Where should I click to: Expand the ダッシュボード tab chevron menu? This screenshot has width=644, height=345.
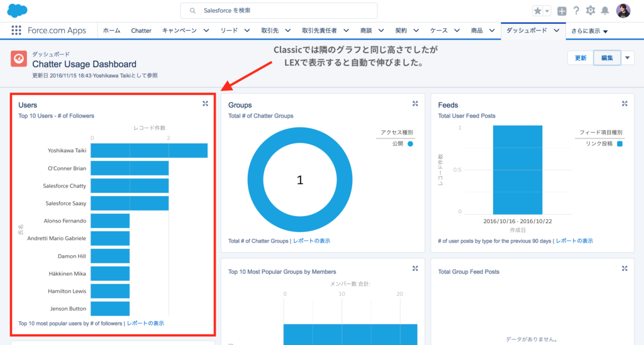pyautogui.click(x=557, y=30)
